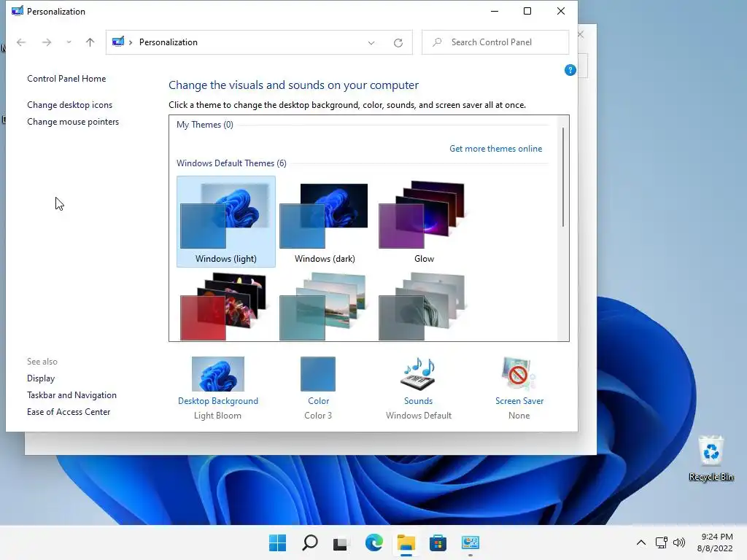This screenshot has width=747, height=560.
Task: Open Display under See also
Action: [41, 378]
